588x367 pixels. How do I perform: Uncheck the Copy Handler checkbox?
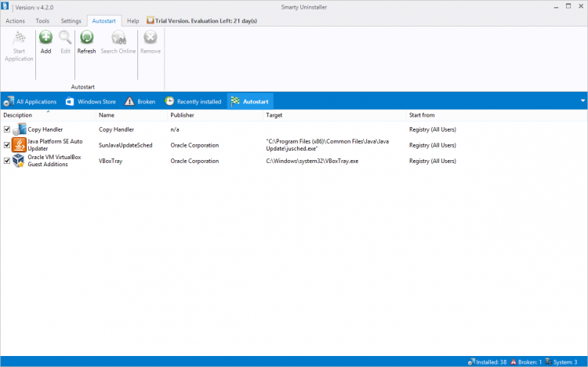[7, 129]
